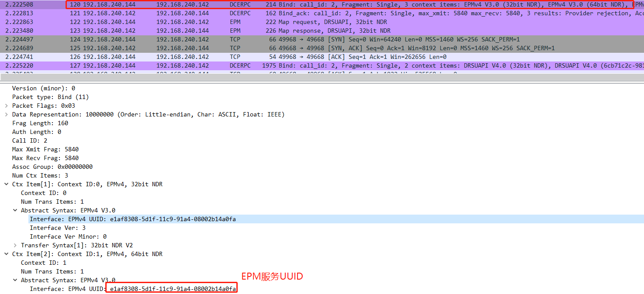
Task: Collapse Abstract Syntax under Ctx Item[1]
Action: tap(15, 210)
